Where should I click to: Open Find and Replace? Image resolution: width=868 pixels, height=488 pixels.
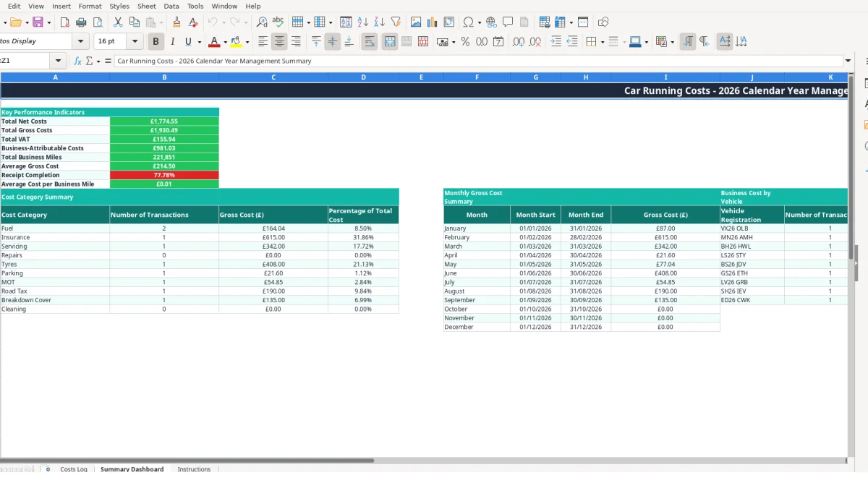262,22
